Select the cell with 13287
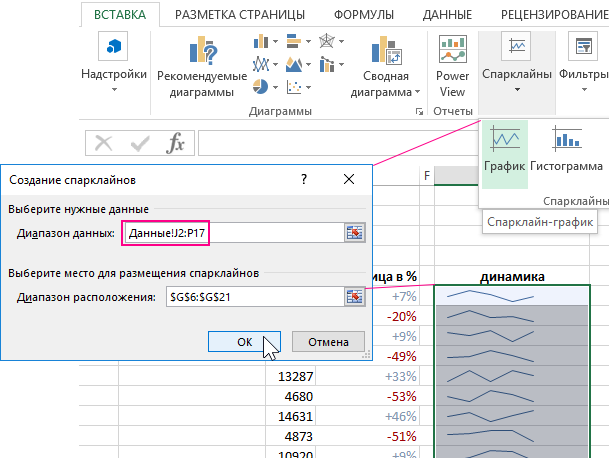The height and width of the screenshot is (458, 609). point(291,376)
